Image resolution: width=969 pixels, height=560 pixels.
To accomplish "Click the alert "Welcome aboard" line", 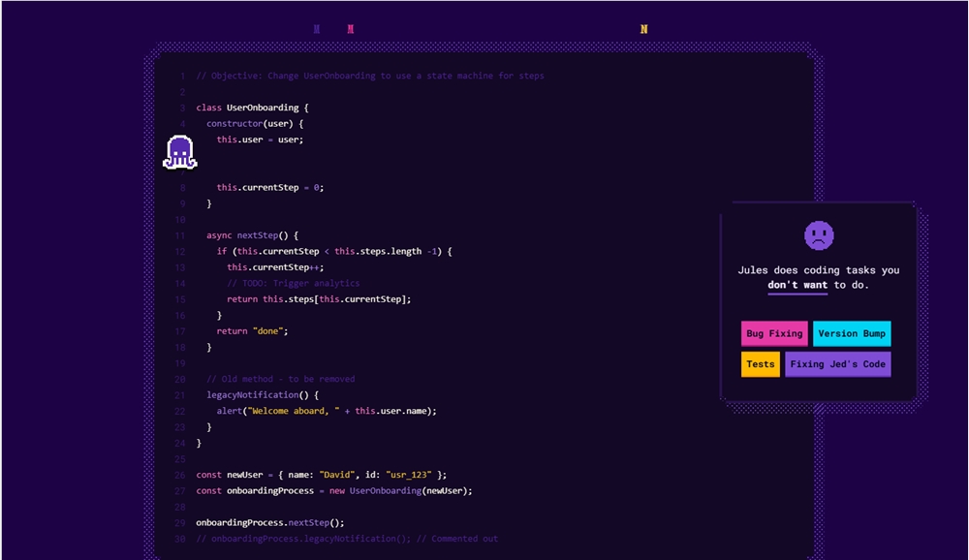I will [327, 411].
